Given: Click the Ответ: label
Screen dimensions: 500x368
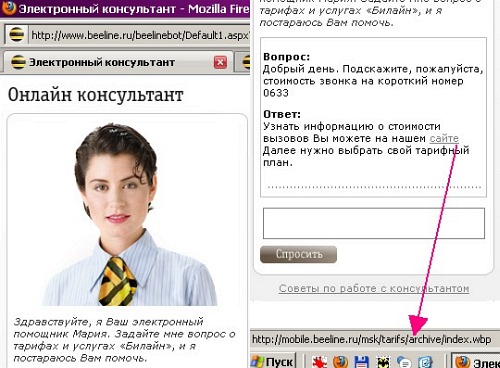Looking at the screenshot, I should click(x=282, y=114).
